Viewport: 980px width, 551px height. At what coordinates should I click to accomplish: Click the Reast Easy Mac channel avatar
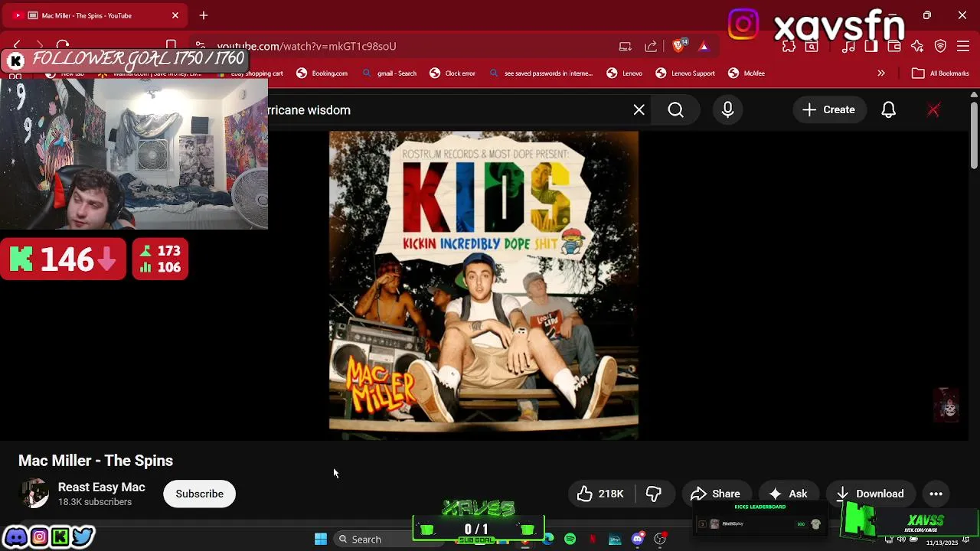click(34, 494)
